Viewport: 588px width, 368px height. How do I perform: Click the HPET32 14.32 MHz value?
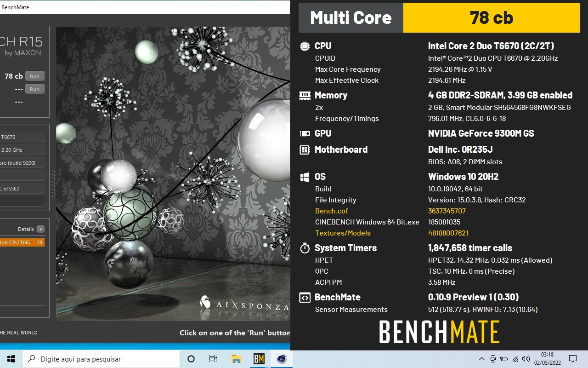(490, 260)
